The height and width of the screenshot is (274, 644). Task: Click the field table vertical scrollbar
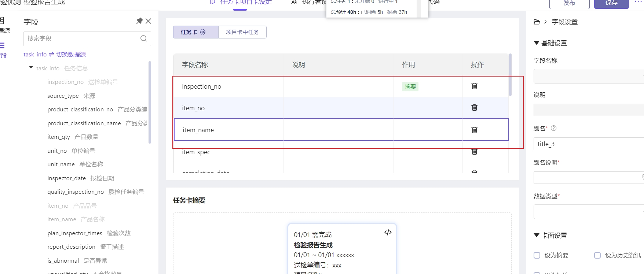pos(510,75)
